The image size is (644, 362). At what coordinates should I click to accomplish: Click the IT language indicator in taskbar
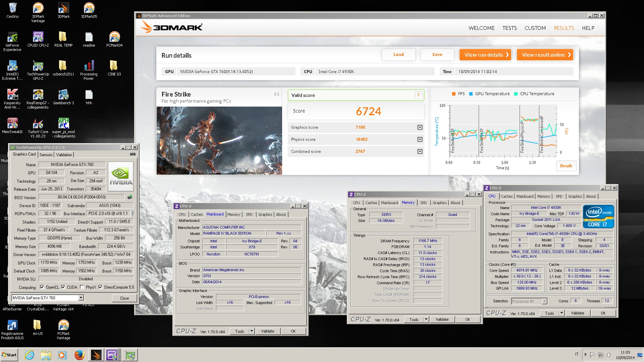577,354
